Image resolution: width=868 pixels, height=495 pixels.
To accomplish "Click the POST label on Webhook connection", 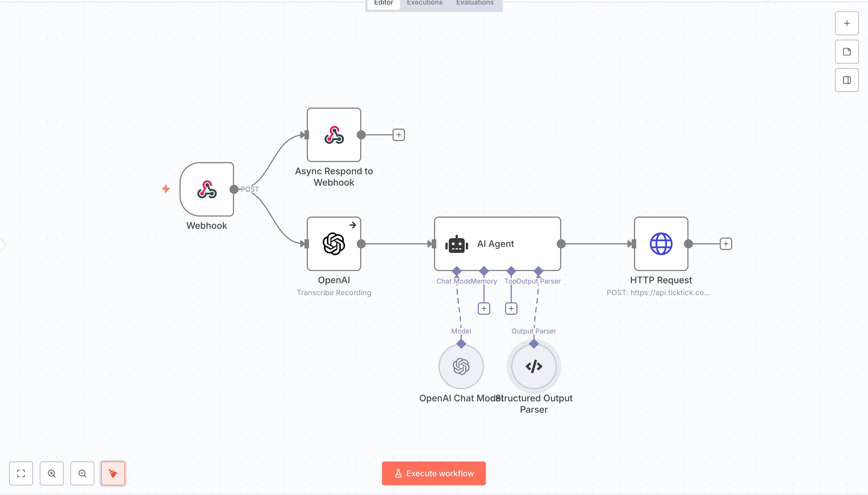I will [x=250, y=189].
